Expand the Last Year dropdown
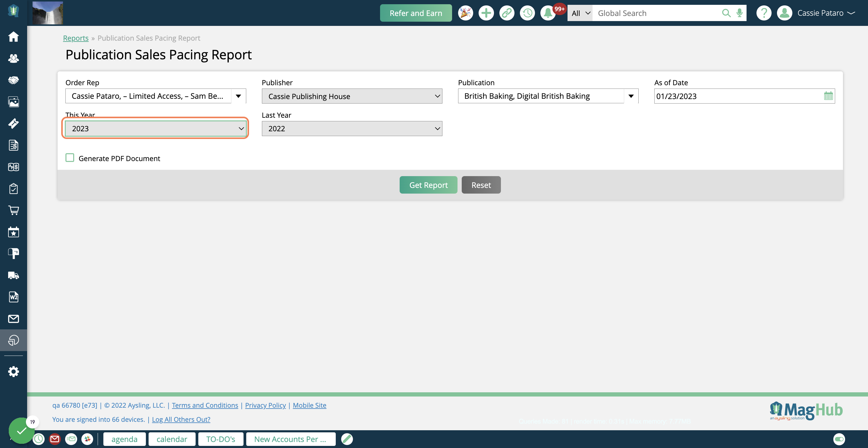This screenshot has width=868, height=448. (352, 128)
